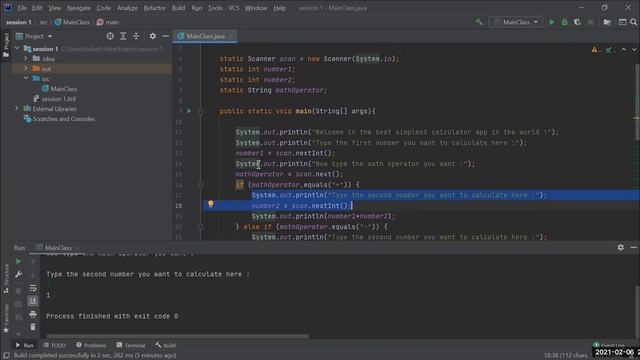Viewport: 640px width, 360px height.
Task: Click the Stop icon in main toolbar
Action: (x=591, y=22)
